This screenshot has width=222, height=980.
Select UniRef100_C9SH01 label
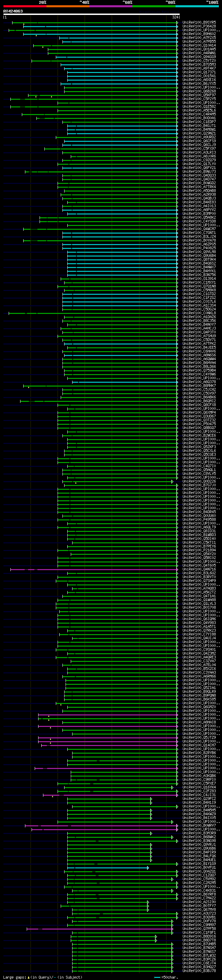pos(199,649)
